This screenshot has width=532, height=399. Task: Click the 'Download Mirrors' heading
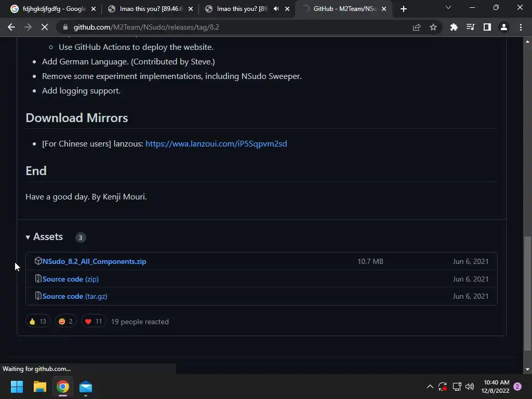click(x=77, y=118)
